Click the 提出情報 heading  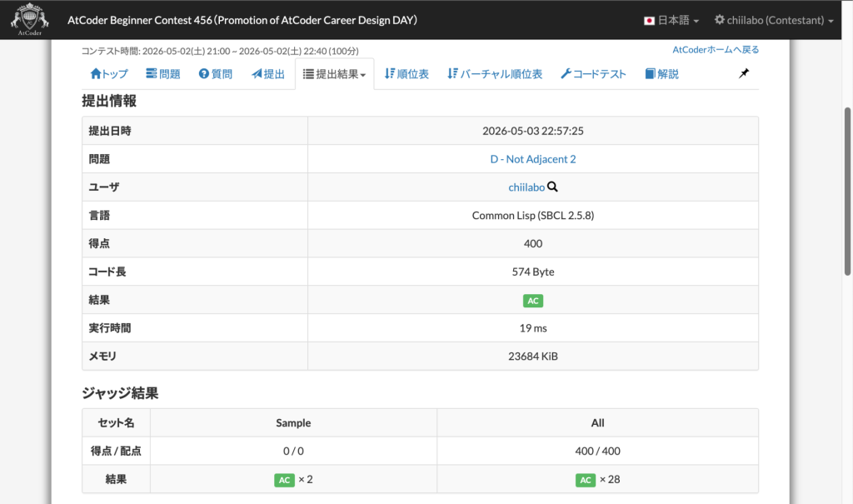109,102
